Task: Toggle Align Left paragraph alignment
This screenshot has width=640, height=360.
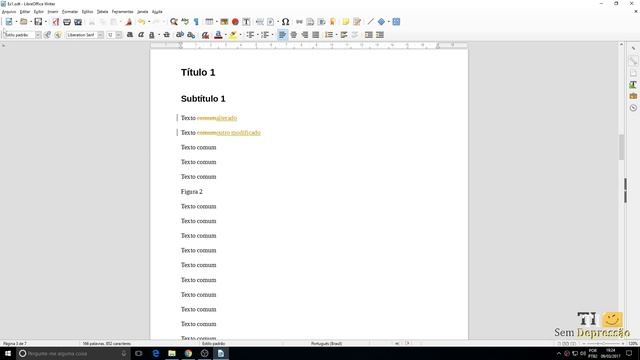Action: point(282,35)
